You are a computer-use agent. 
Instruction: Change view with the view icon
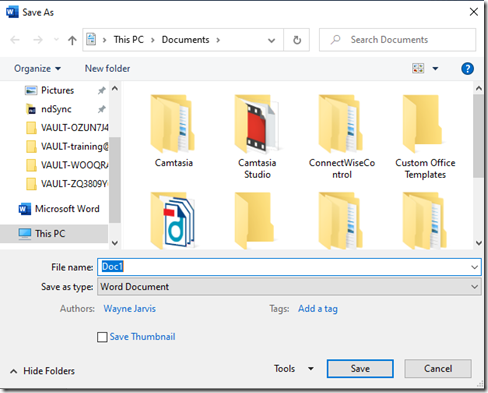tap(418, 68)
